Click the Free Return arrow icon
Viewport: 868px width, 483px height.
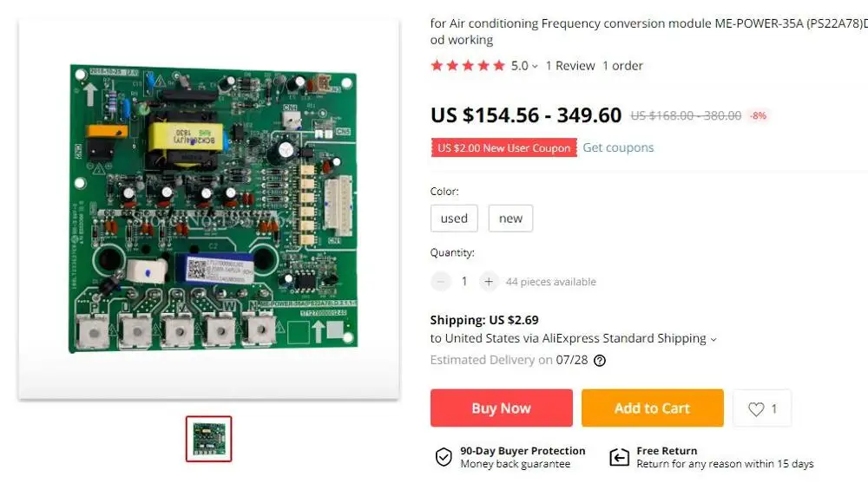click(x=619, y=457)
